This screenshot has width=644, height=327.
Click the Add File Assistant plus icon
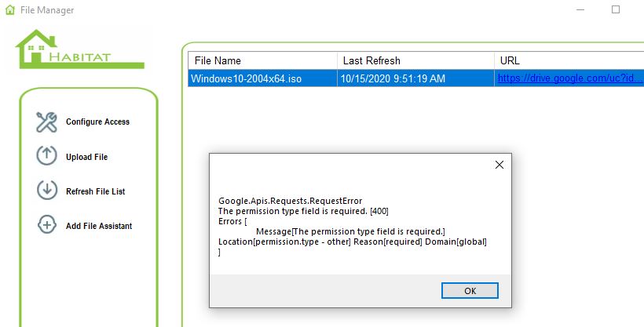pyautogui.click(x=47, y=226)
